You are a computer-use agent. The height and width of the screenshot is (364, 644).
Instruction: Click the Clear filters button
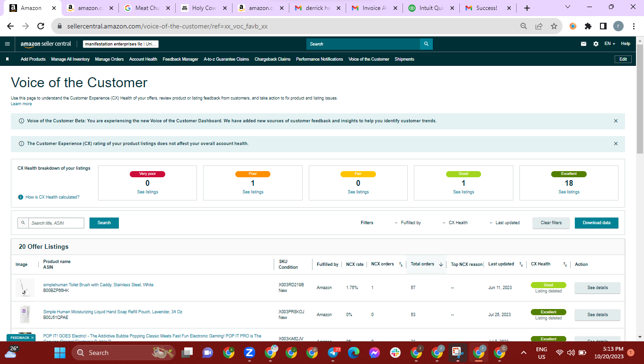(551, 223)
